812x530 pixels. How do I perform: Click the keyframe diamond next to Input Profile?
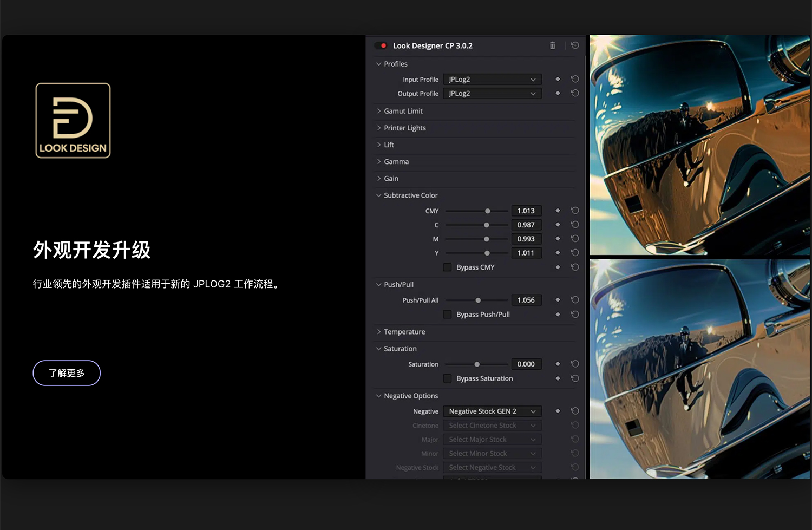tap(558, 79)
